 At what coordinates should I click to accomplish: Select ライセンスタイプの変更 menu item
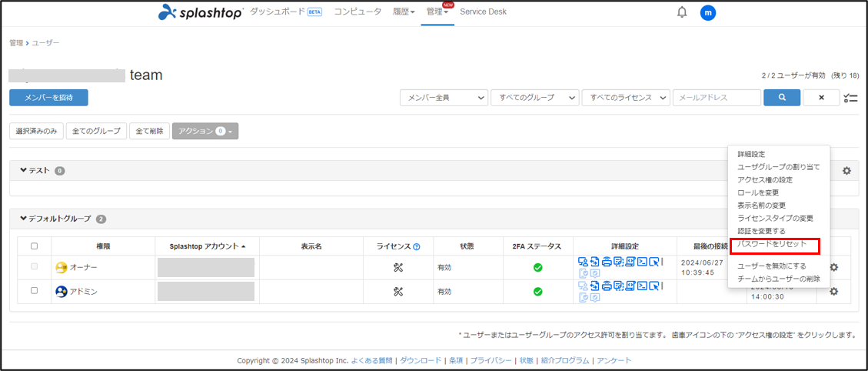click(x=775, y=218)
